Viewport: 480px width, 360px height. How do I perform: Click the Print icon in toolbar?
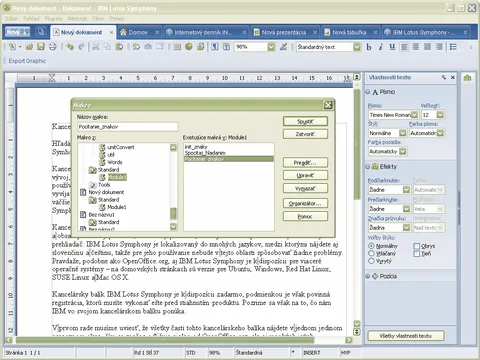pos(53,47)
